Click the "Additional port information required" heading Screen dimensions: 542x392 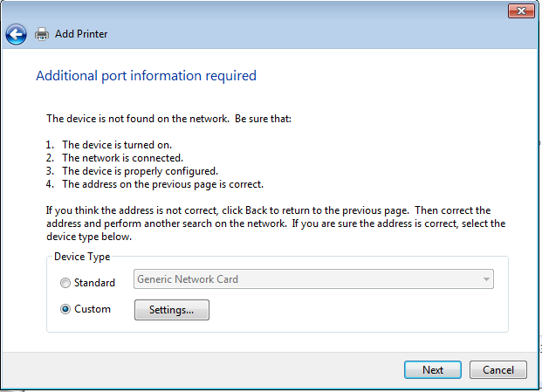tap(146, 76)
